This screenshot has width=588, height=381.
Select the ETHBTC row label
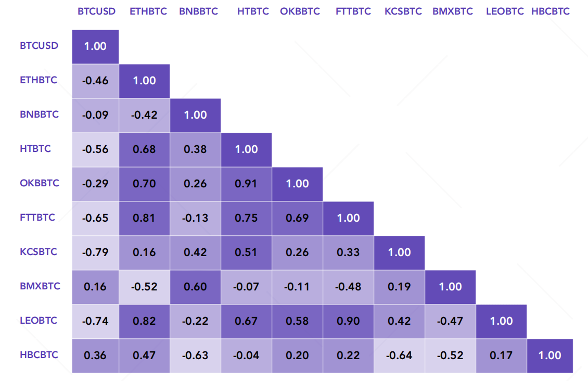tap(39, 80)
